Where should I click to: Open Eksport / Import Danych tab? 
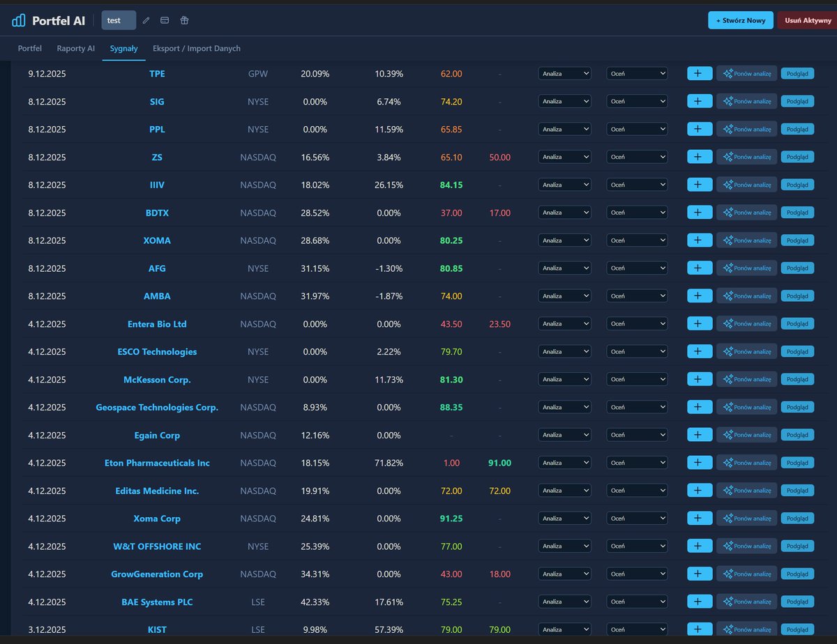click(x=197, y=48)
